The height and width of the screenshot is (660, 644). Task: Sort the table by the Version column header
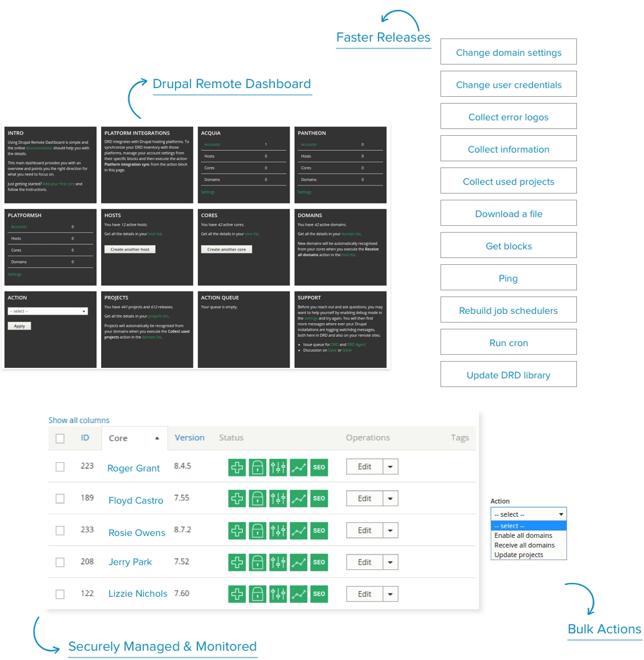[189, 438]
